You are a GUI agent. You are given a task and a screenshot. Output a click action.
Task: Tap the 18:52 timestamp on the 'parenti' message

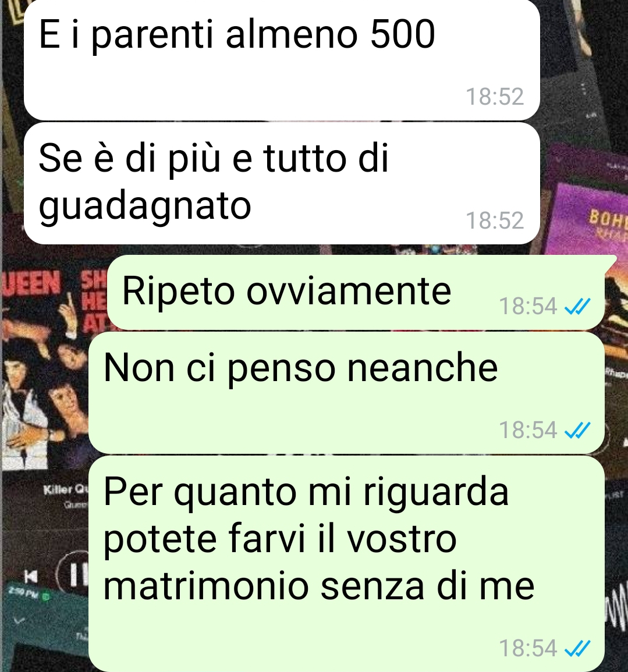[x=495, y=97]
